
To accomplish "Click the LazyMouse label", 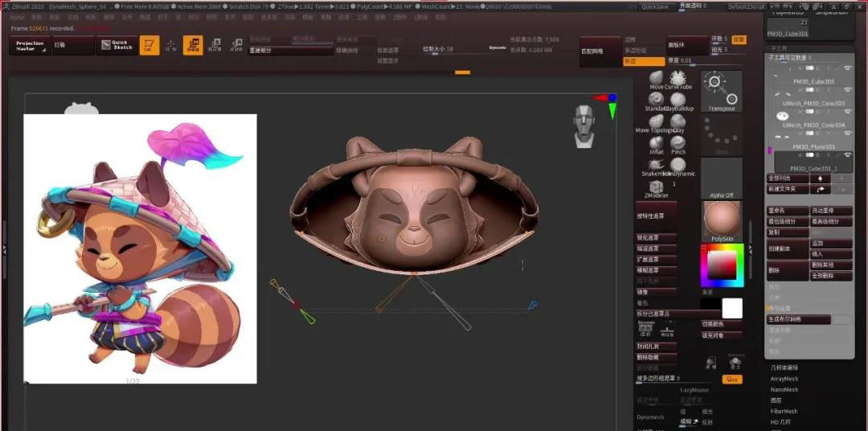I will pyautogui.click(x=694, y=390).
